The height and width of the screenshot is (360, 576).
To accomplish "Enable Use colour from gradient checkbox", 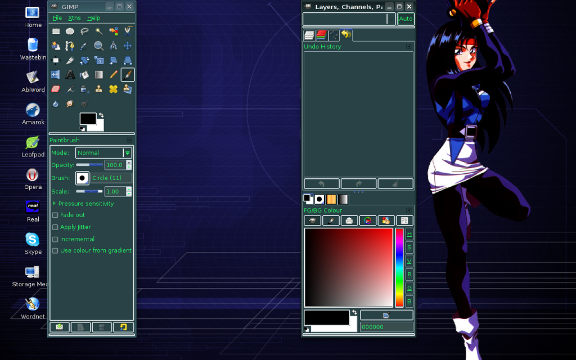I will [x=55, y=251].
